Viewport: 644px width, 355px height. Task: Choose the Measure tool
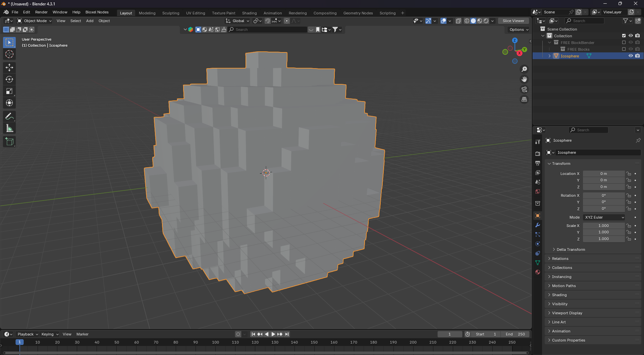(9, 128)
